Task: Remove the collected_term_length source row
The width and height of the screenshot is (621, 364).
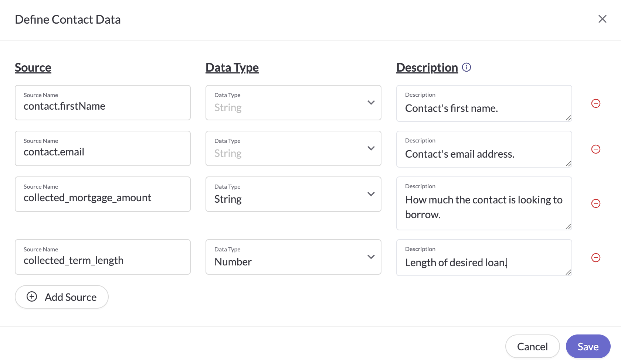Action: coord(595,258)
